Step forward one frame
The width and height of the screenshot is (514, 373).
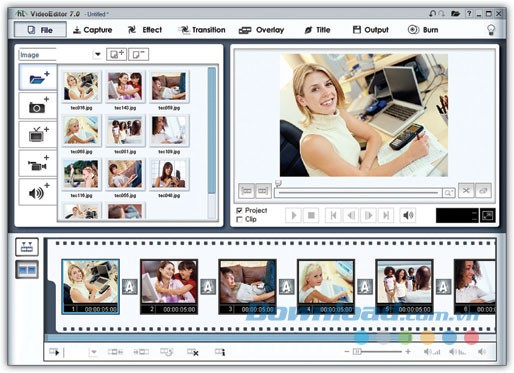pyautogui.click(x=368, y=215)
